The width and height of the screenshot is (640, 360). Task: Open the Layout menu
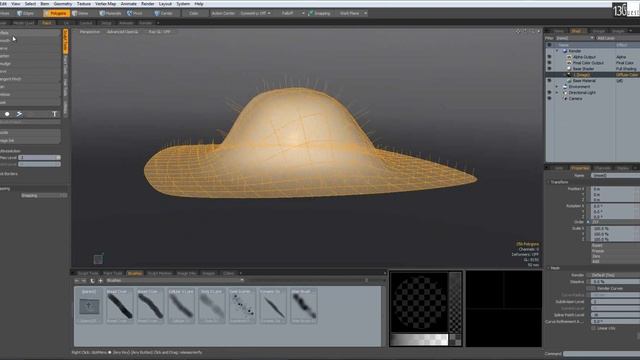(x=165, y=4)
